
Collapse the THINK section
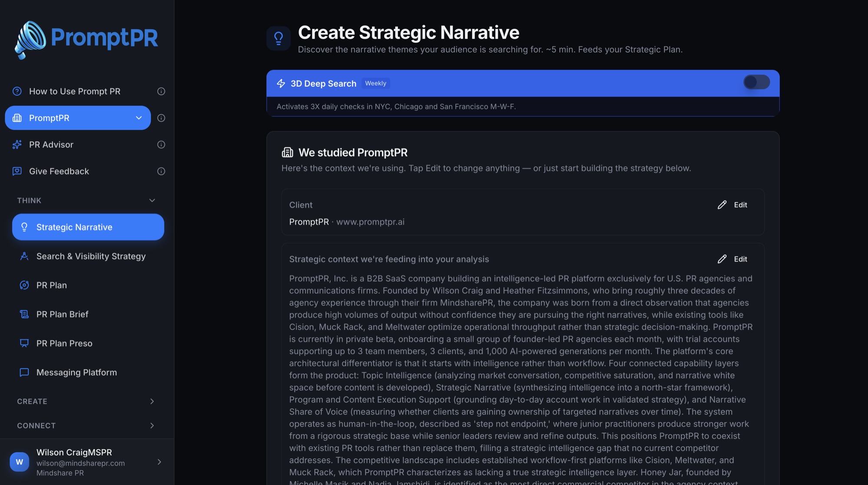[x=152, y=200]
